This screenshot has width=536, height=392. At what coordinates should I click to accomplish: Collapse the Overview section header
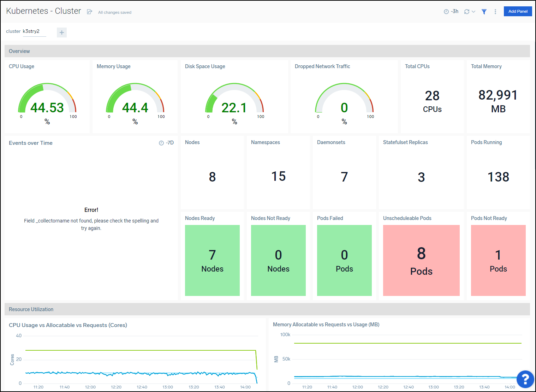coord(267,51)
